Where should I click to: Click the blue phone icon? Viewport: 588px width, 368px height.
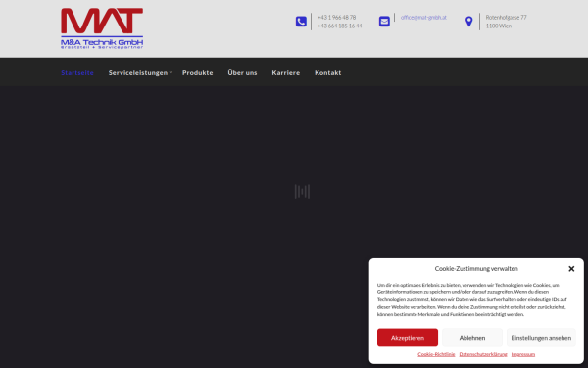point(301,22)
